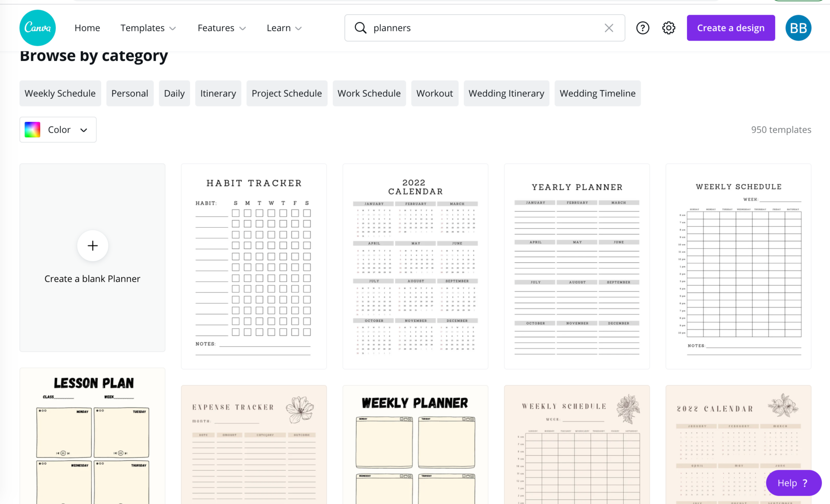Expand the Learn menu
Image resolution: width=830 pixels, height=504 pixels.
tap(284, 28)
